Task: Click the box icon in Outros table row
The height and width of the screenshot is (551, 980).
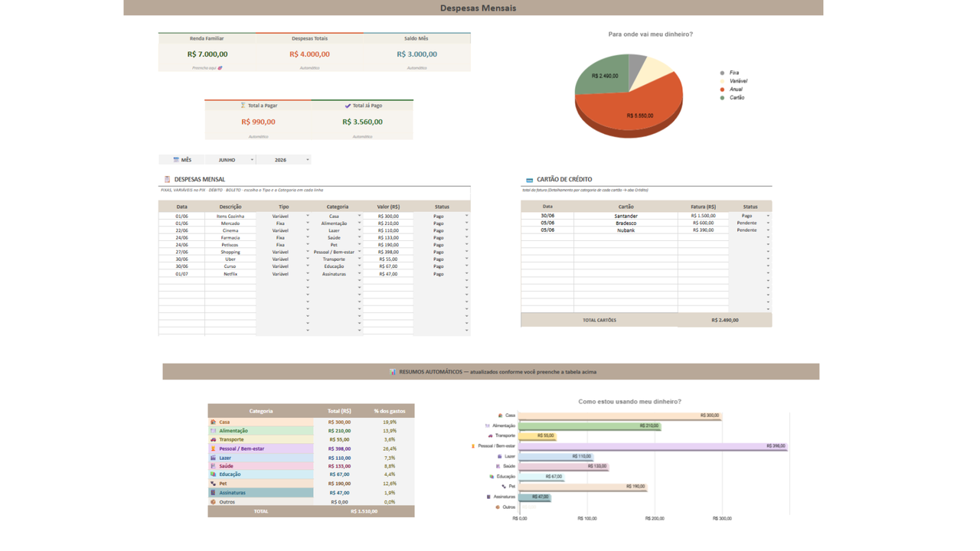Action: [214, 502]
